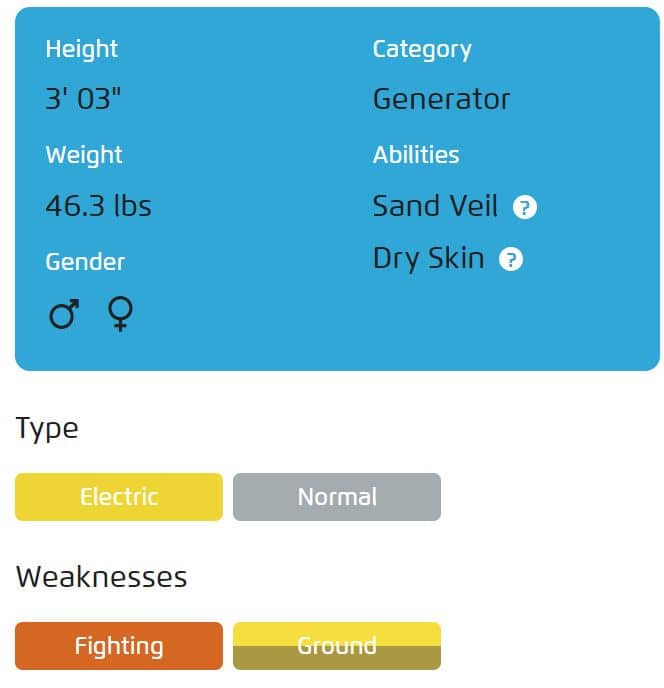Click the Abilities label
Viewport: 664px width, 688px height.
pyautogui.click(x=416, y=155)
